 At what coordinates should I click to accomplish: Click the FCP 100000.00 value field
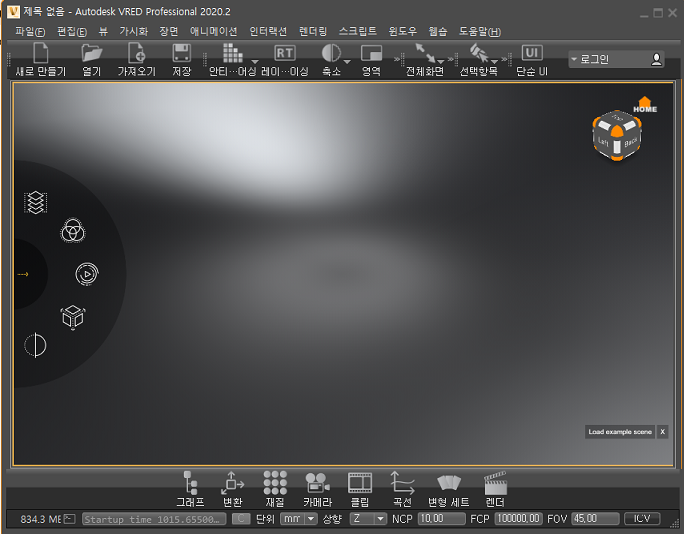[x=519, y=519]
